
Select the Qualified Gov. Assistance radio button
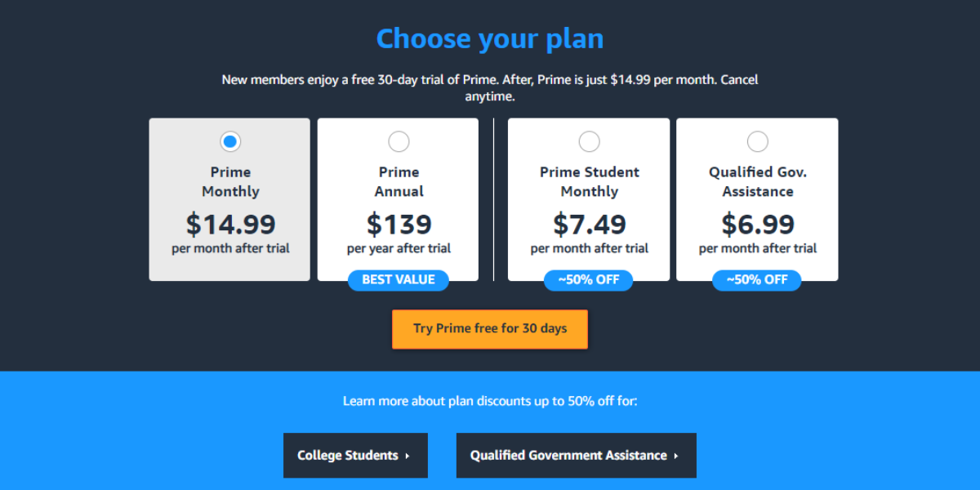coord(757,140)
